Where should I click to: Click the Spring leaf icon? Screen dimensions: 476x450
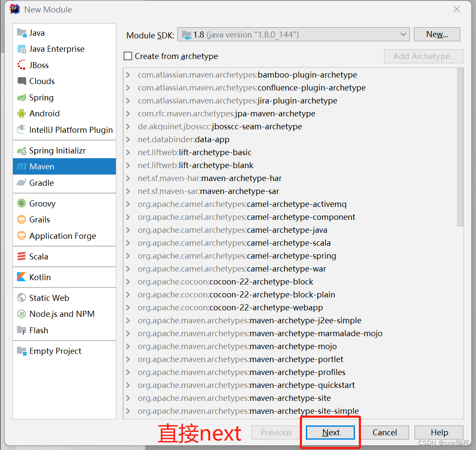tap(22, 97)
